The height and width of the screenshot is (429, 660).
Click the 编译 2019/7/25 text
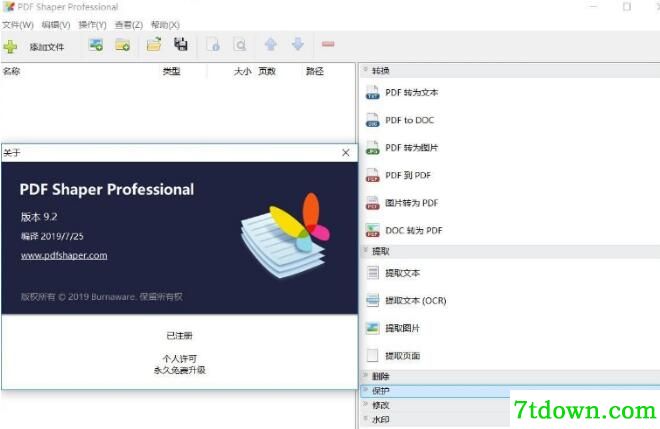click(52, 237)
